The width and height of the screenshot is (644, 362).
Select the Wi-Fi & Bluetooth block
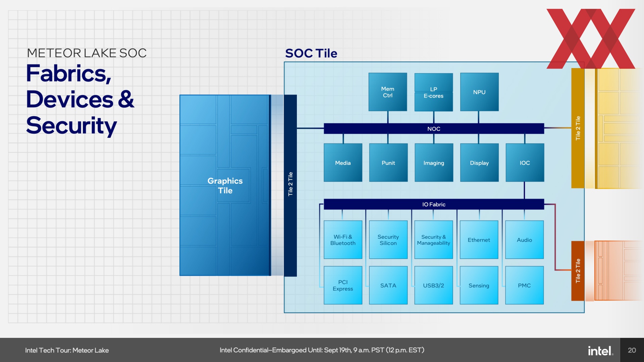coord(343,240)
